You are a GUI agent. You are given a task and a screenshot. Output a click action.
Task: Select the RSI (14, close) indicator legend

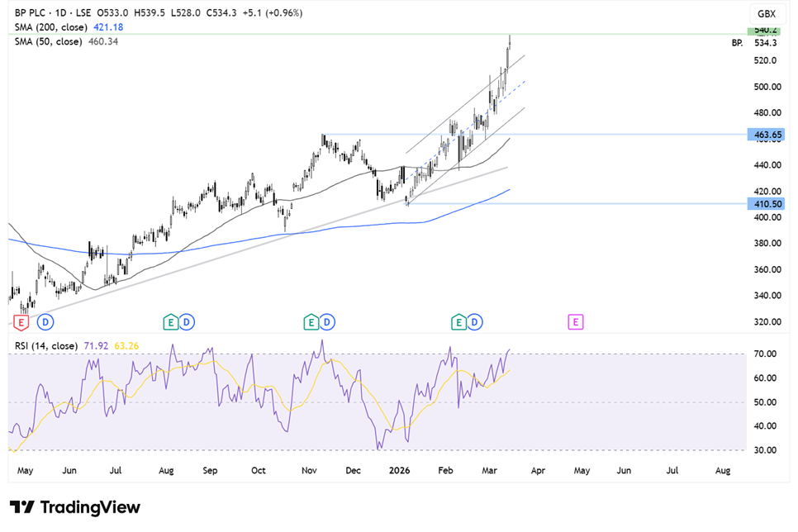pos(46,345)
